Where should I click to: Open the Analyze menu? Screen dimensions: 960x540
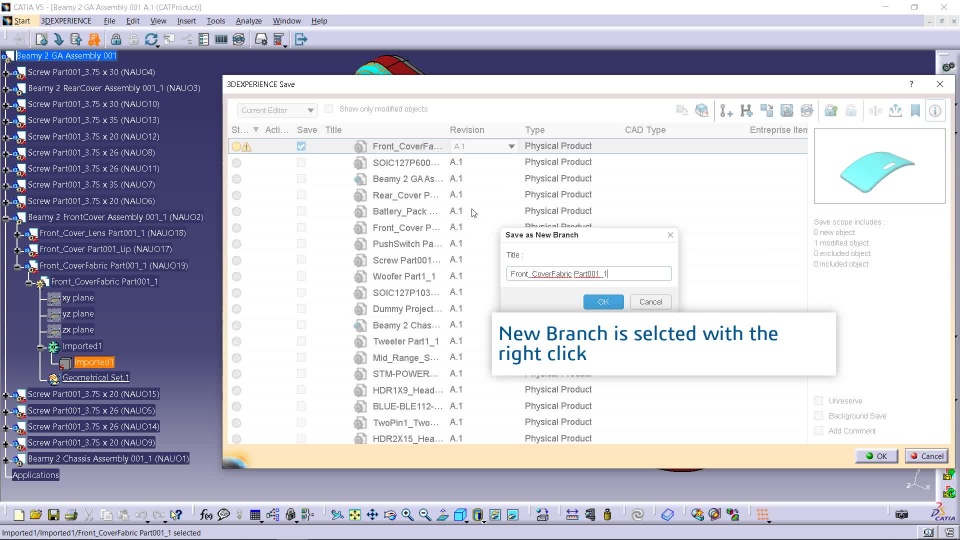249,21
